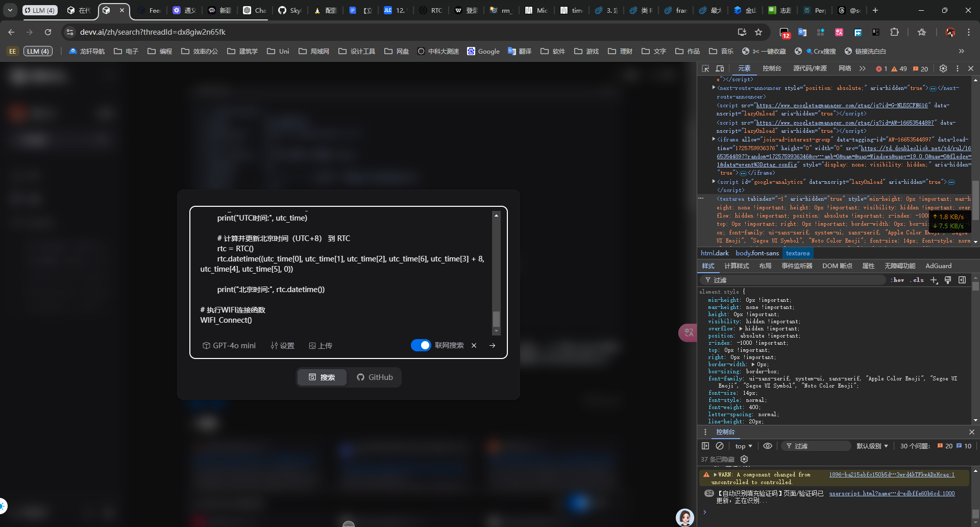This screenshot has height=527, width=980.
Task: Bookmark this page with the star icon
Action: click(758, 32)
